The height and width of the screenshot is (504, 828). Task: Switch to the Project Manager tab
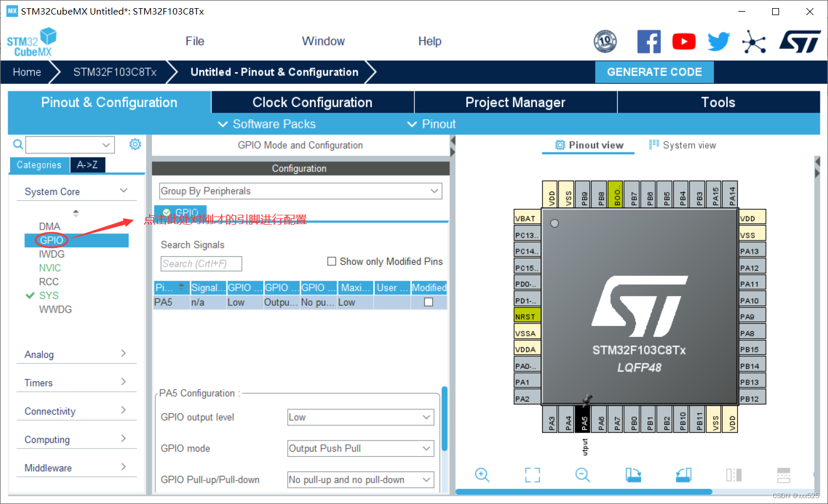point(516,102)
